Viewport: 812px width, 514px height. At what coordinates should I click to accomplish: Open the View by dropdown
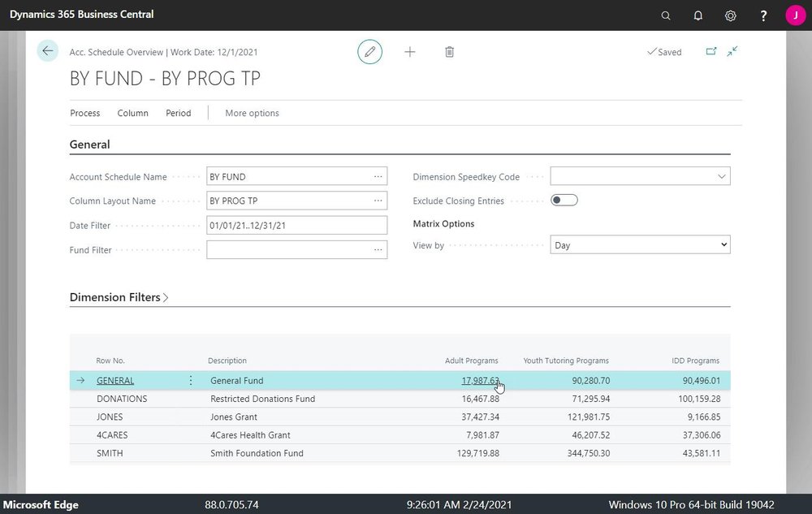640,245
